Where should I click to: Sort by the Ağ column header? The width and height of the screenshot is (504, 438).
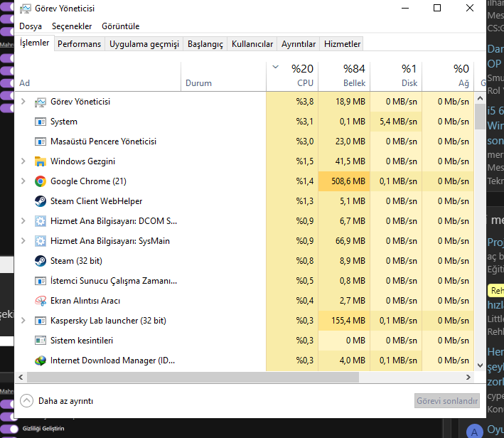click(x=448, y=77)
